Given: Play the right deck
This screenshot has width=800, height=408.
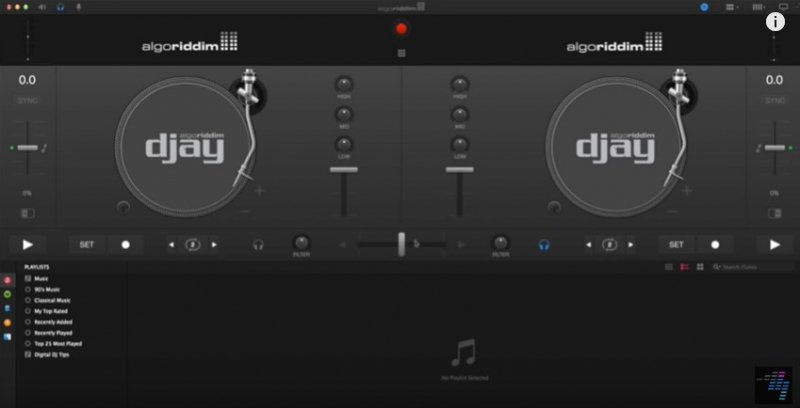Looking at the screenshot, I should 774,245.
